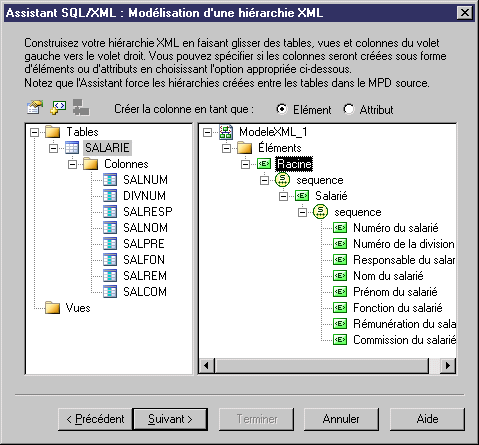
Task: Collapse the Tables folder node
Action: [34, 132]
